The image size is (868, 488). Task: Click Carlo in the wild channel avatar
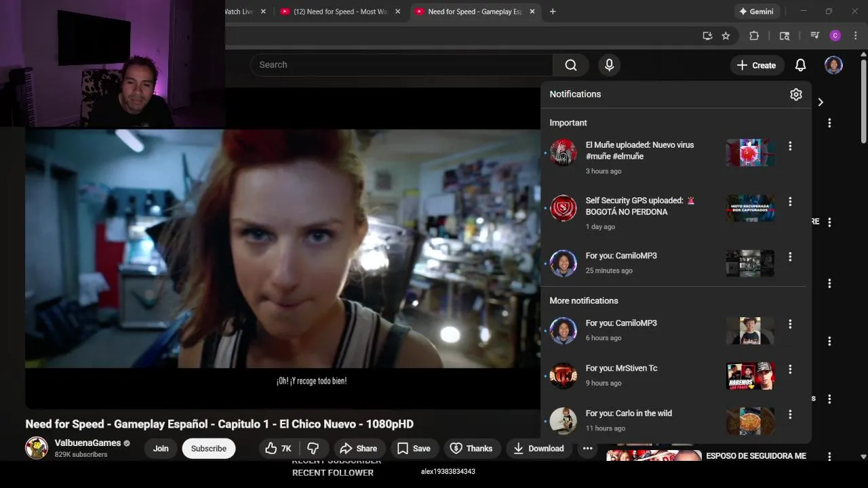tap(563, 421)
